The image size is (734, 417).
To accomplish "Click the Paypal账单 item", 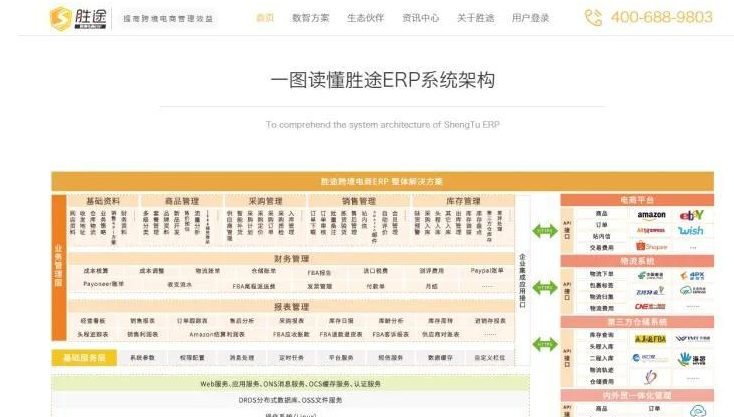I will [x=487, y=271].
